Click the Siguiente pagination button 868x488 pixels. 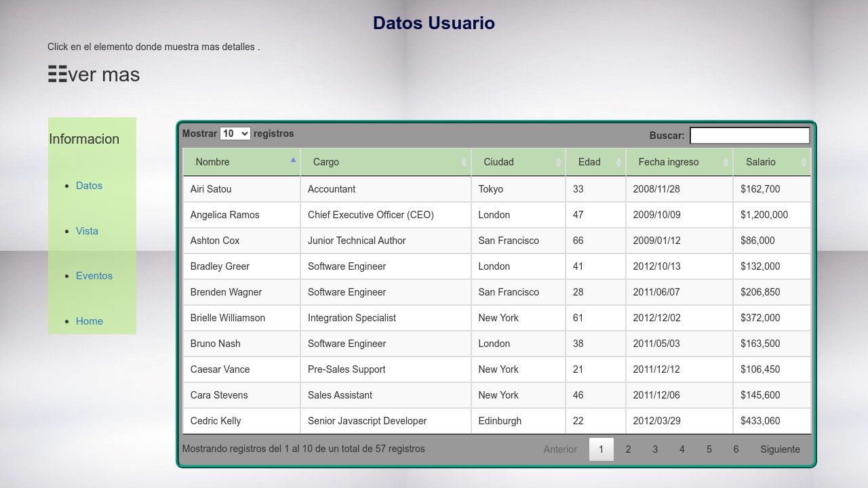(780, 449)
